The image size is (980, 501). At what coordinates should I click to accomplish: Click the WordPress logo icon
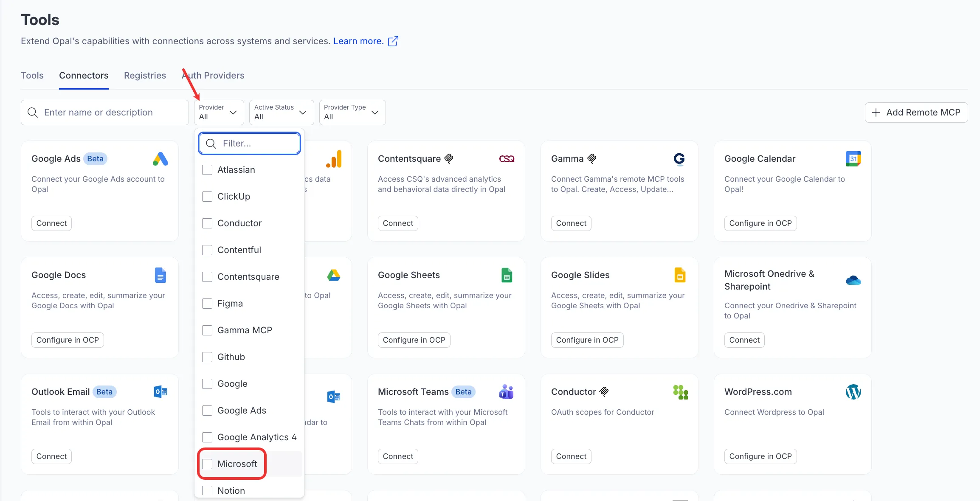point(853,392)
